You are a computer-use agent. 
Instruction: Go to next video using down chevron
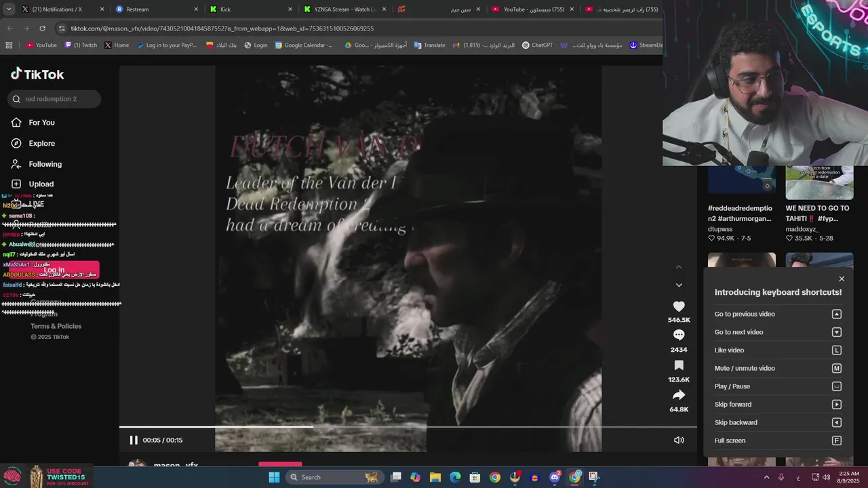click(x=679, y=285)
